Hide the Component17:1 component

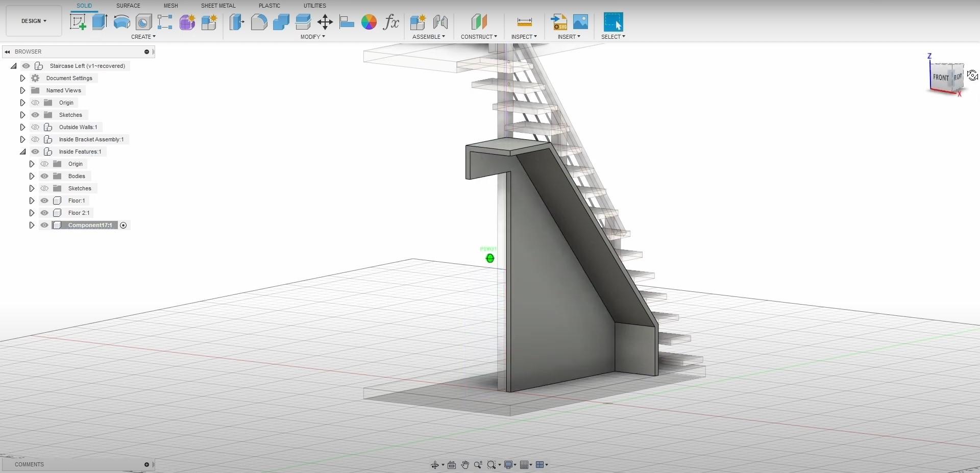[44, 225]
